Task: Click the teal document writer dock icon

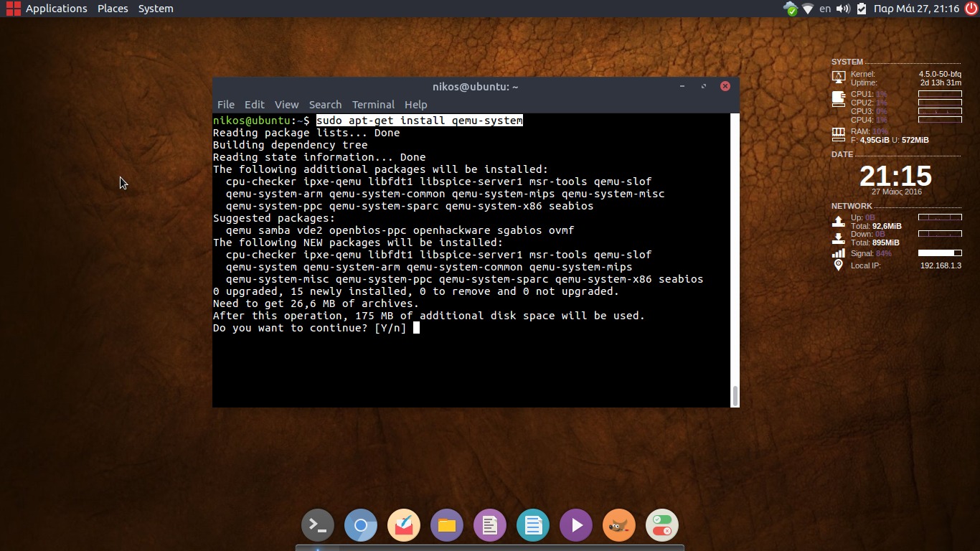Action: click(x=533, y=525)
